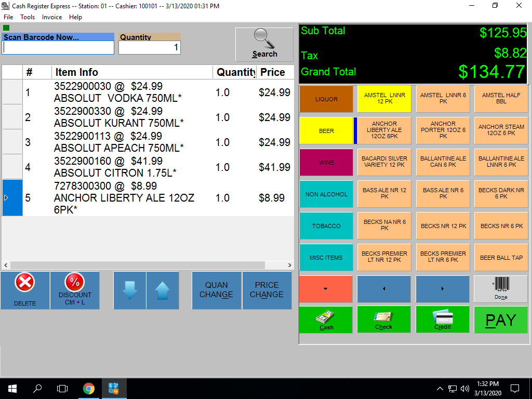Add AMSTEL LNNR 12 PK item
Viewport: 532px width, 399px height.
(x=384, y=99)
